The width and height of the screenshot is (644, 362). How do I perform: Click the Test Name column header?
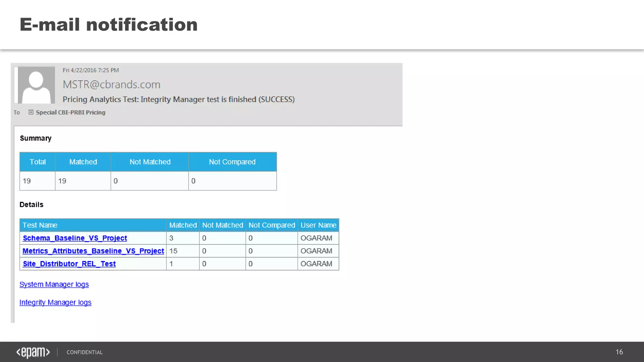point(40,225)
